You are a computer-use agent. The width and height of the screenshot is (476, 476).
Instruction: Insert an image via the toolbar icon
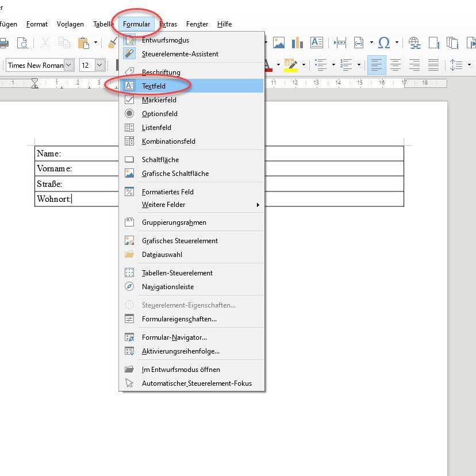[x=279, y=43]
